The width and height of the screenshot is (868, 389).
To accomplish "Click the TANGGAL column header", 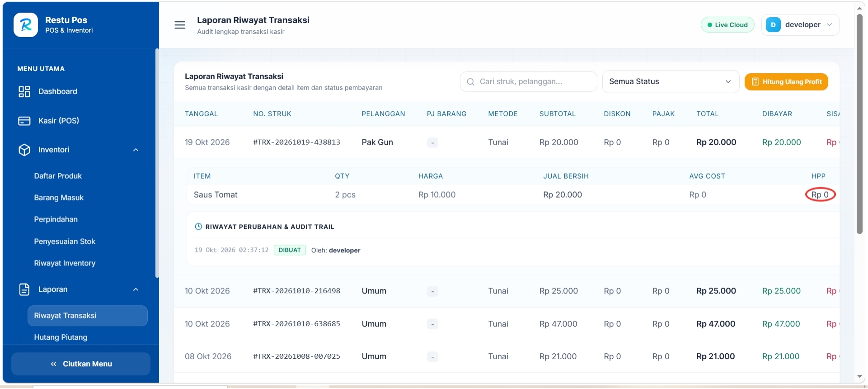I will [x=201, y=114].
